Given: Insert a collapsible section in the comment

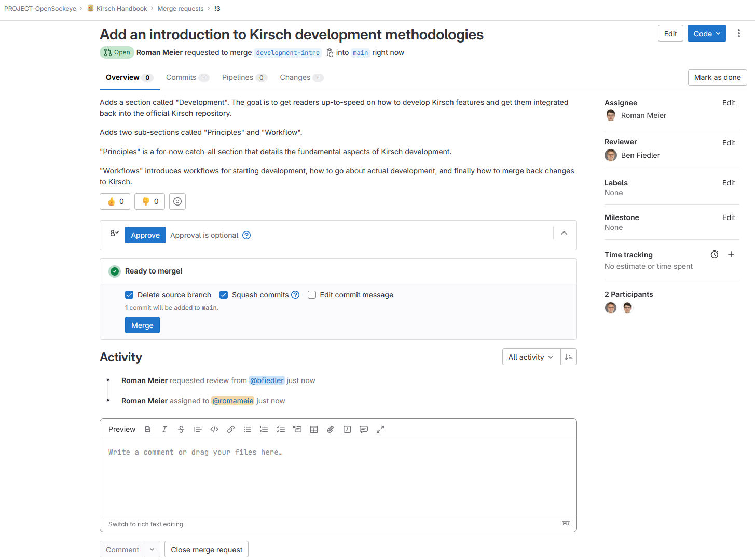Looking at the screenshot, I should coord(297,429).
